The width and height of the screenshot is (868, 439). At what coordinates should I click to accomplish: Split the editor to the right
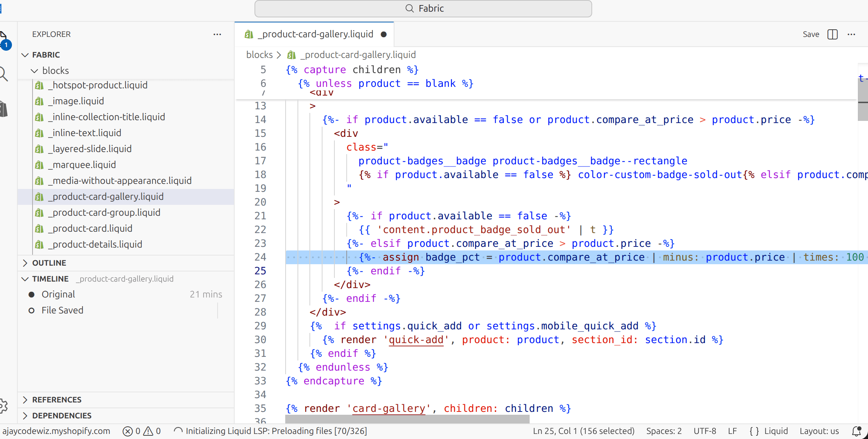(x=832, y=34)
